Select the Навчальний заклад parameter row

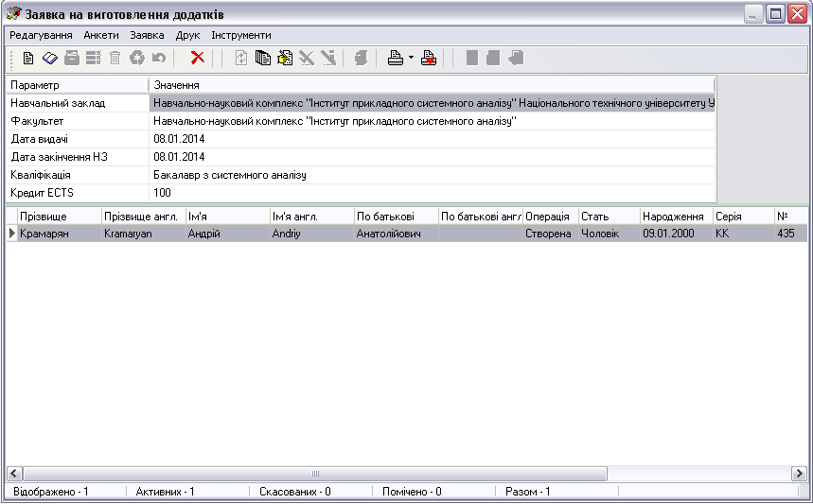[361, 103]
